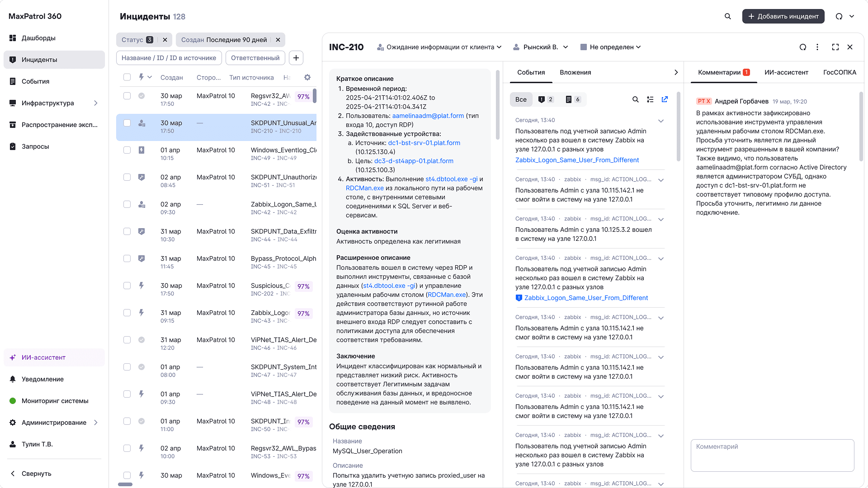The image size is (868, 488).
Task: Click the add filter plus button
Action: tap(296, 58)
